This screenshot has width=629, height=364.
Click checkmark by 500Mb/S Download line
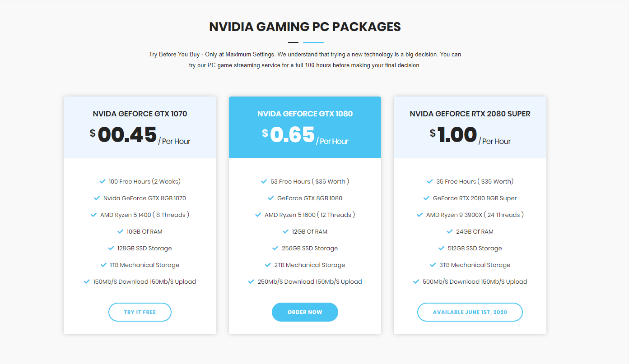[x=416, y=281]
